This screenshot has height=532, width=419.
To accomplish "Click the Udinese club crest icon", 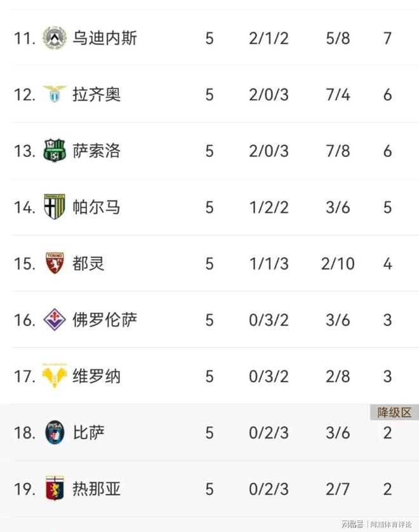I will (55, 38).
